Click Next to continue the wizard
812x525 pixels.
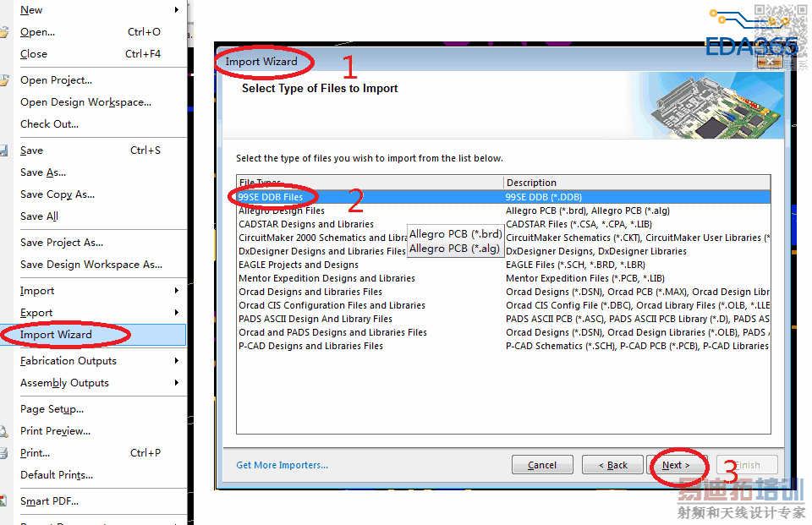(x=677, y=465)
